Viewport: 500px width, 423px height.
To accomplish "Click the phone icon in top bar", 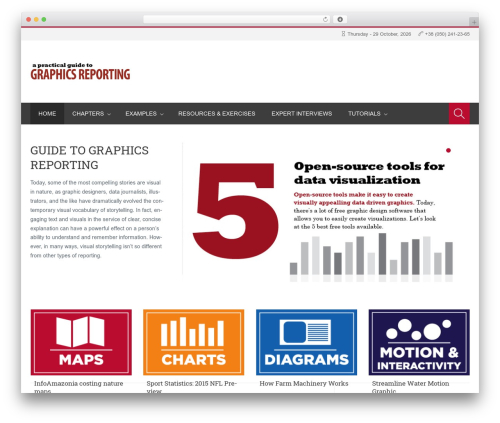I will [421, 34].
